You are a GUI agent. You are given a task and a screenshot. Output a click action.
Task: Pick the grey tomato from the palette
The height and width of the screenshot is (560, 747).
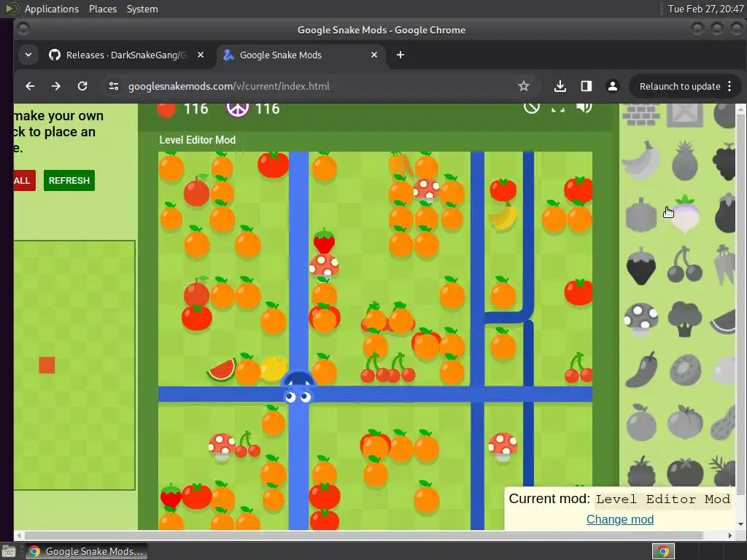[685, 472]
